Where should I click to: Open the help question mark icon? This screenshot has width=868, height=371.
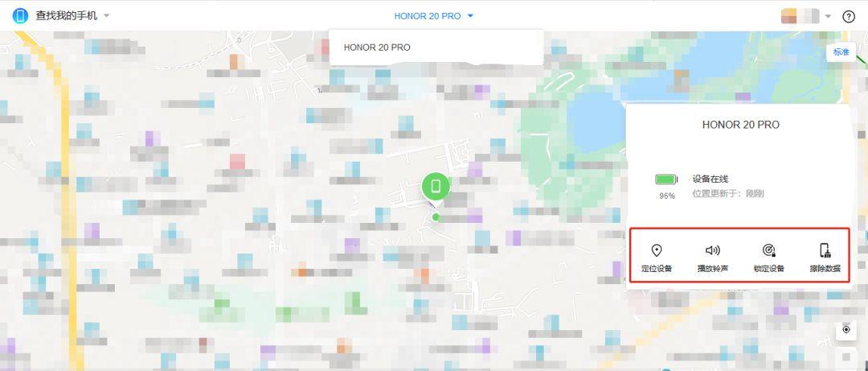[x=848, y=16]
